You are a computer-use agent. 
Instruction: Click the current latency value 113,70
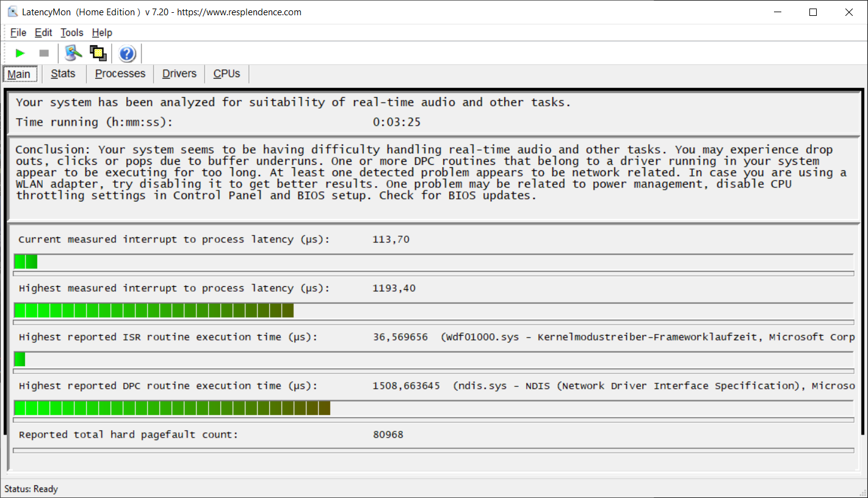(x=391, y=239)
